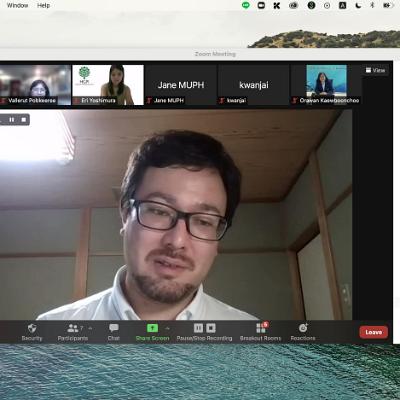400x400 pixels.
Task: Open the Chat bubble icon
Action: coord(114,328)
